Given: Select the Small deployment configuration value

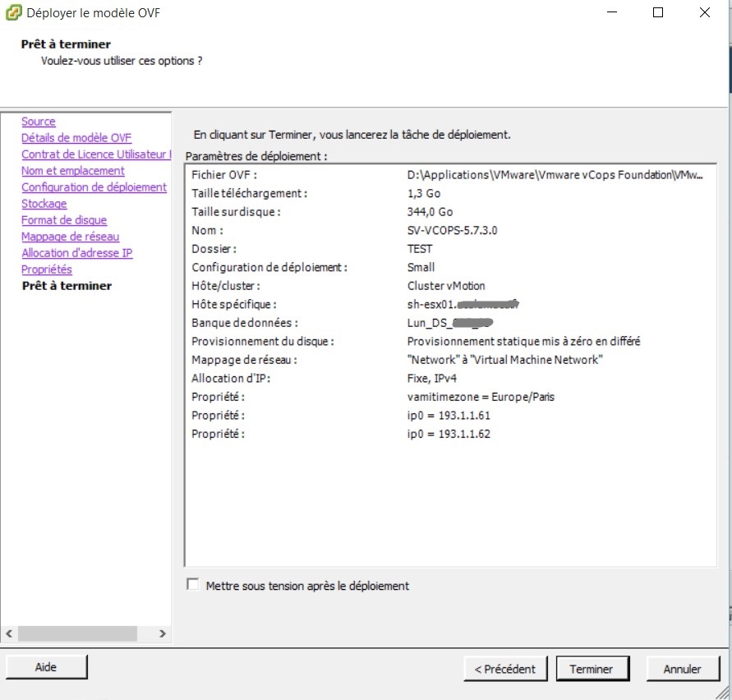Looking at the screenshot, I should (421, 267).
